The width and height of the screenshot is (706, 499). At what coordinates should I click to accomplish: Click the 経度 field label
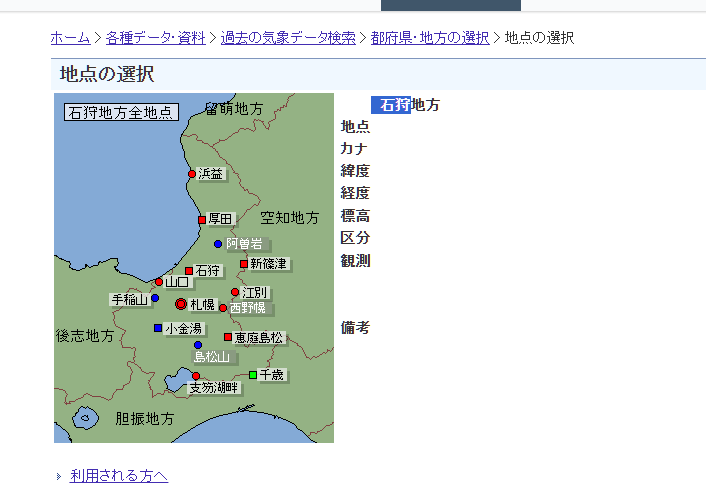point(355,193)
